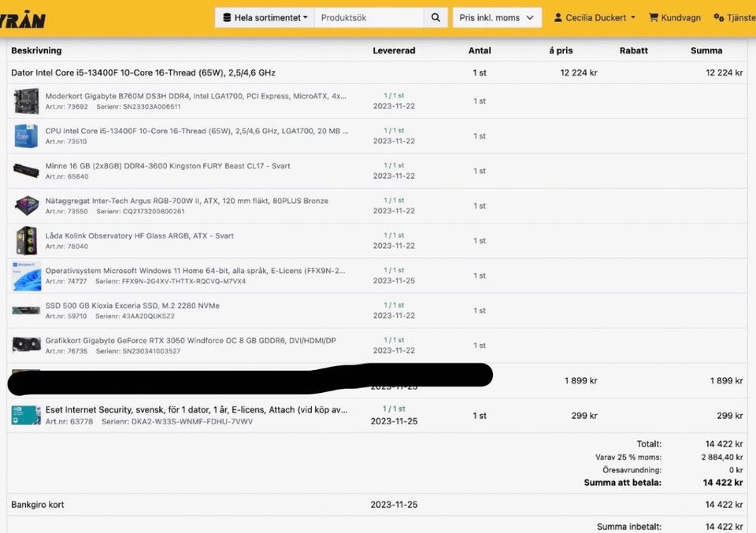
Task: Select the Totalt label
Action: click(x=649, y=444)
